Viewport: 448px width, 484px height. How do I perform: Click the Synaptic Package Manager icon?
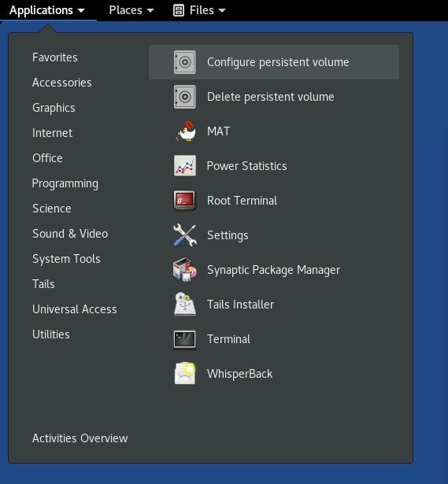pyautogui.click(x=185, y=270)
